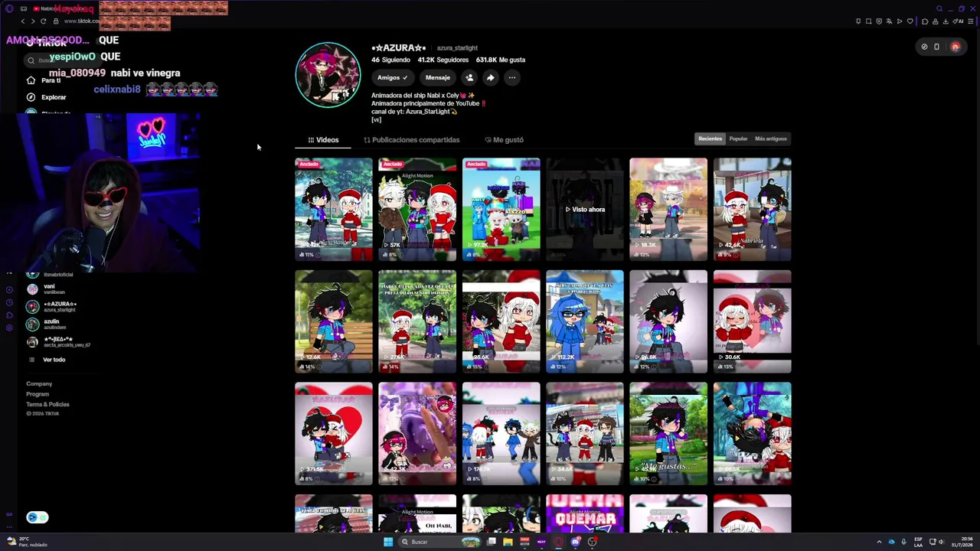Expand the Program footer section
The width and height of the screenshot is (980, 551).
[38, 394]
